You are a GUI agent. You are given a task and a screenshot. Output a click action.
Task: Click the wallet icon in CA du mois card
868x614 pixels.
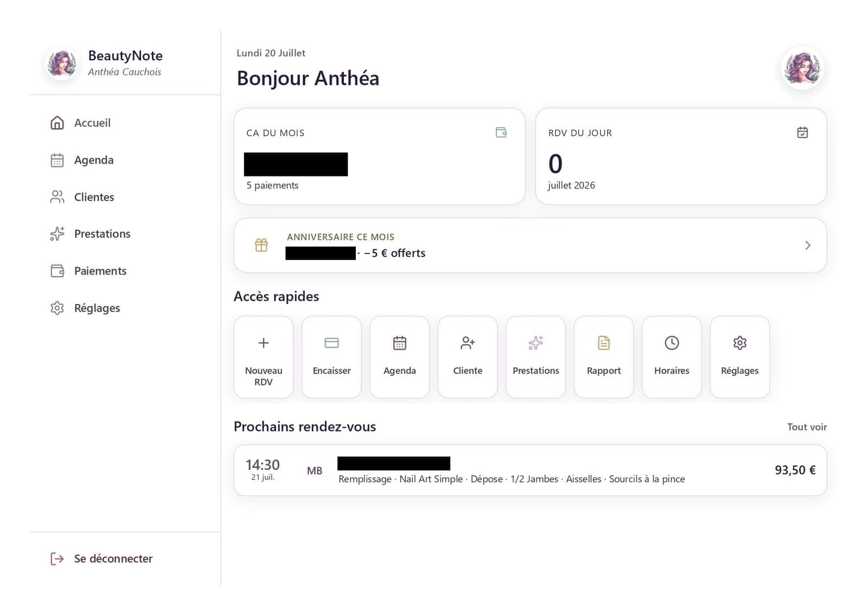[x=501, y=132]
